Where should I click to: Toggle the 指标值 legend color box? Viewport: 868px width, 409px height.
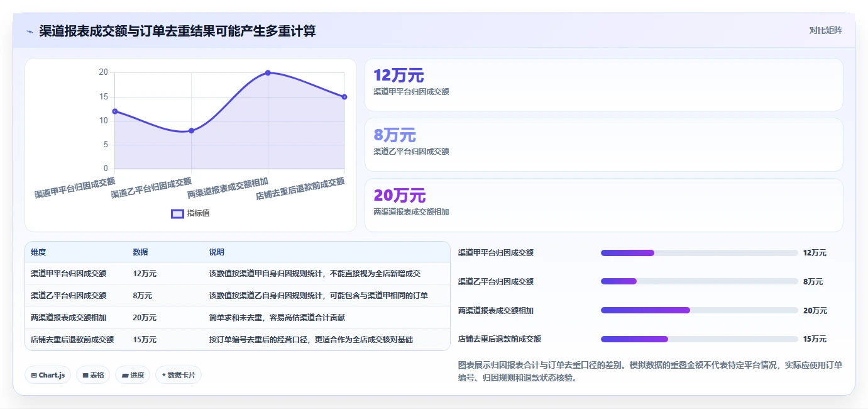click(177, 213)
